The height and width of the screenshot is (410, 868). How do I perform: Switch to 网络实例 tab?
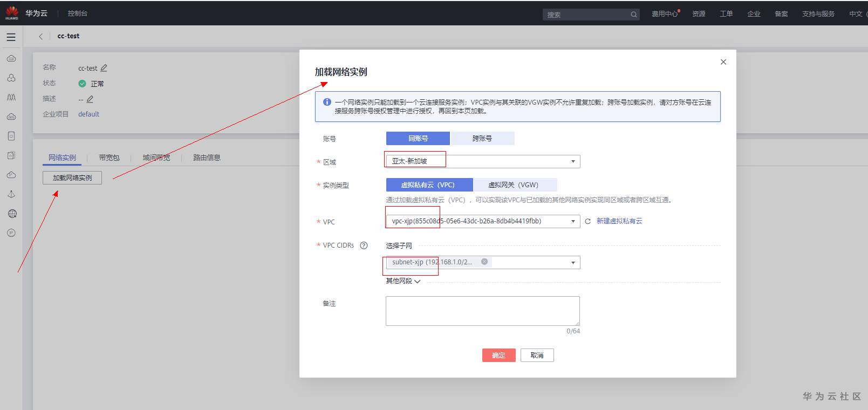[63, 158]
